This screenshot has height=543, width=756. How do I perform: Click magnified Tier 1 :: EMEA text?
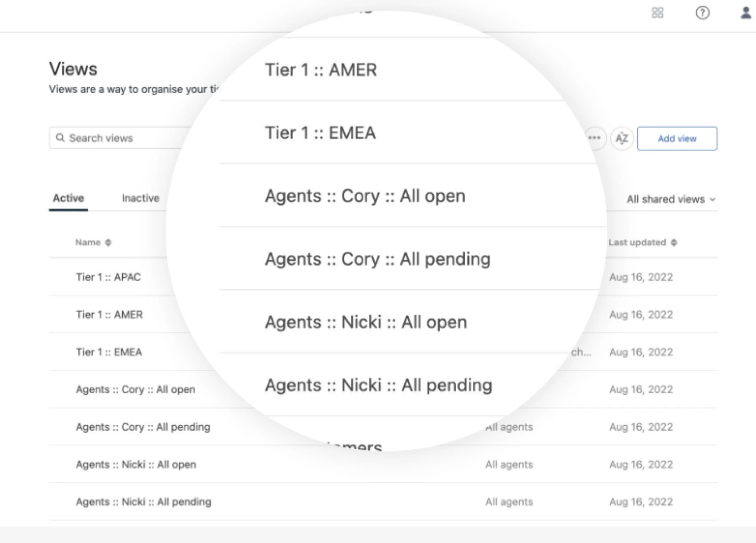coord(320,133)
